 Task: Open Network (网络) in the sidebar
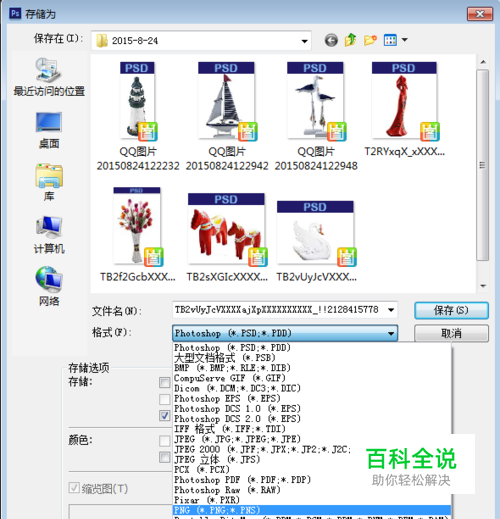coord(49,286)
